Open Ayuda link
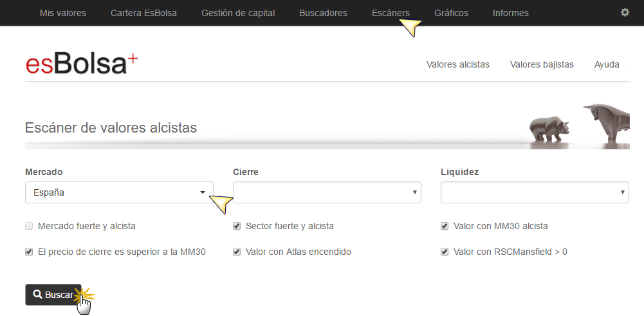 [607, 64]
